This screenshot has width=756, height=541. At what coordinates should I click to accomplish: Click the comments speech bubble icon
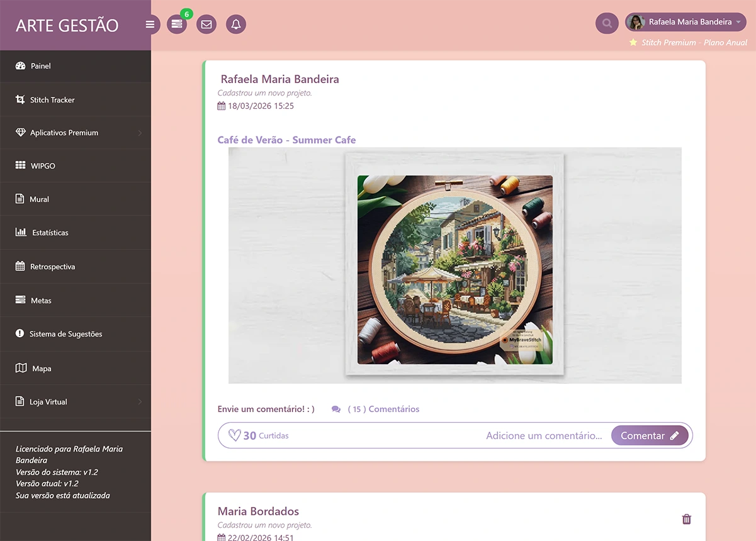tap(336, 410)
